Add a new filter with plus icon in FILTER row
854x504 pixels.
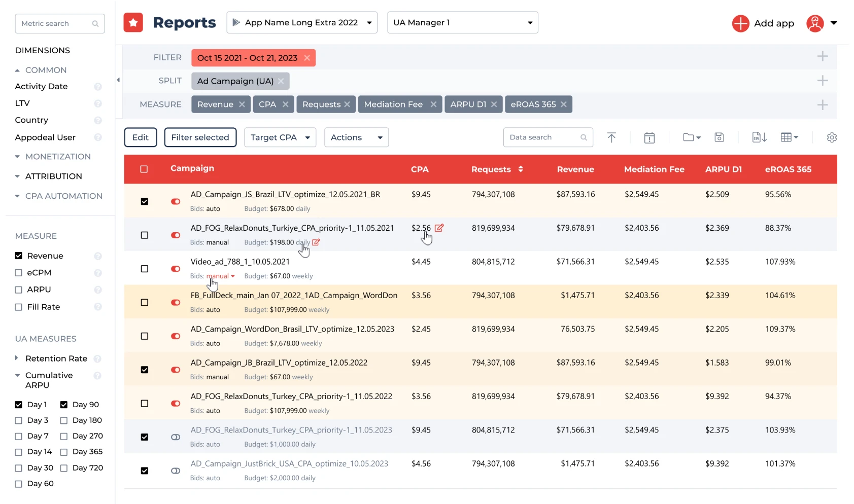823,56
